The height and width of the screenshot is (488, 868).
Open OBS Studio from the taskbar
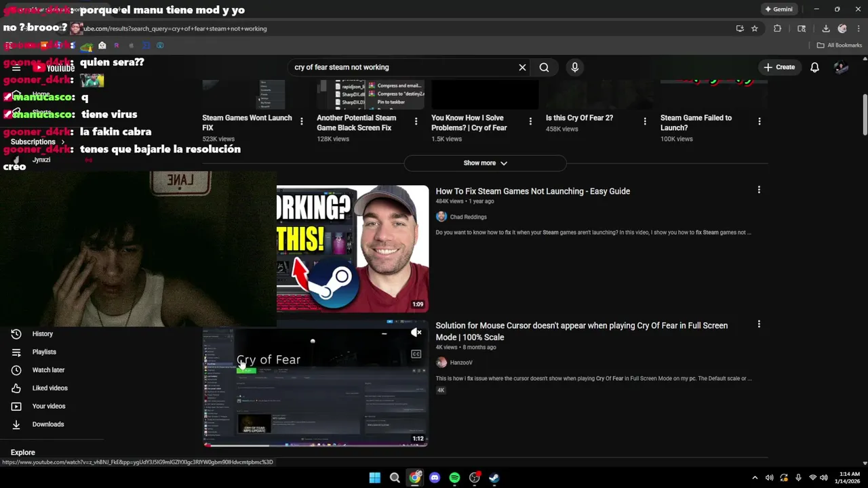[475, 478]
